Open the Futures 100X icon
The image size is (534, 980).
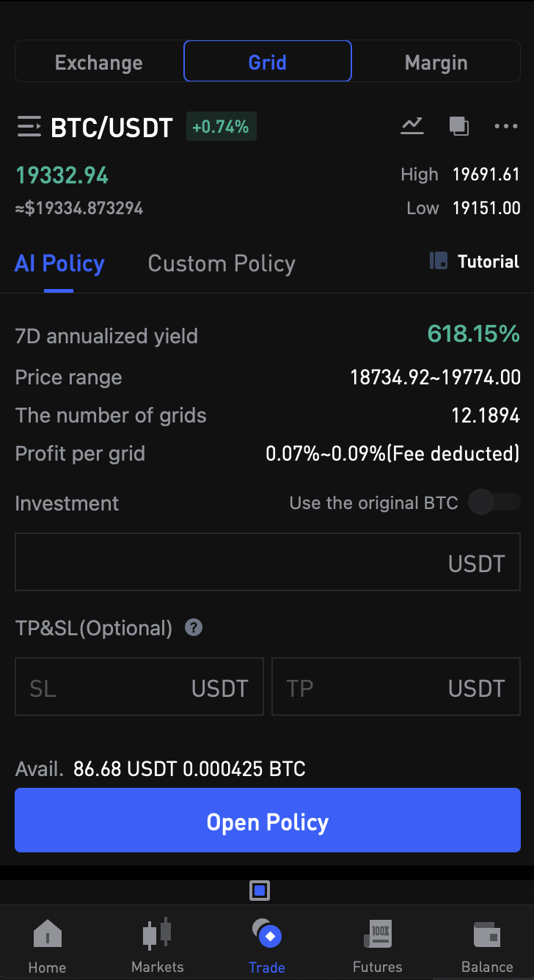pos(378,934)
